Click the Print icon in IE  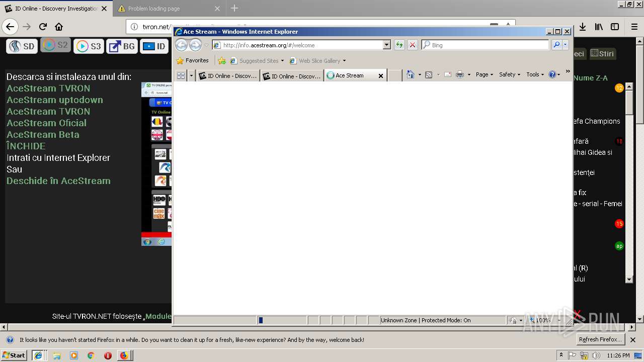click(x=459, y=74)
